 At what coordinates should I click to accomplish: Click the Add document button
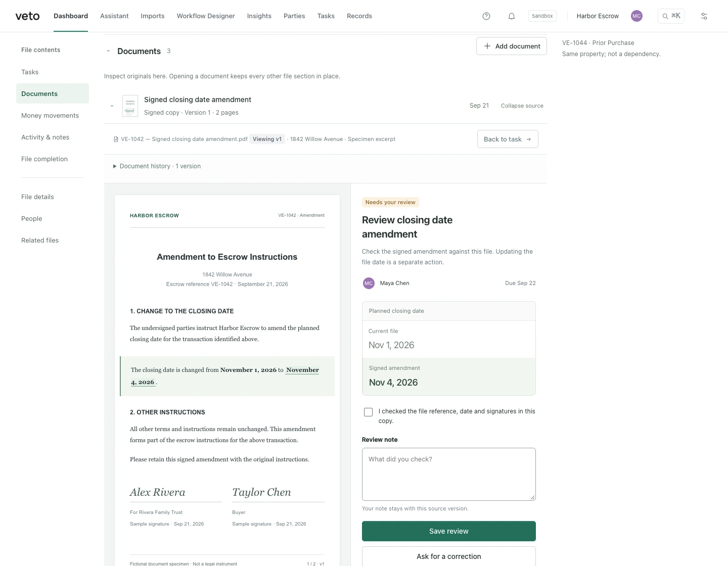click(x=512, y=46)
